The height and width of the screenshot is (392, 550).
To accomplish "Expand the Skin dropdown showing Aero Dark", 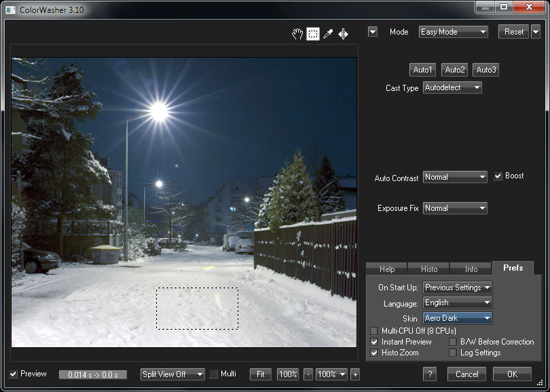I will point(457,317).
